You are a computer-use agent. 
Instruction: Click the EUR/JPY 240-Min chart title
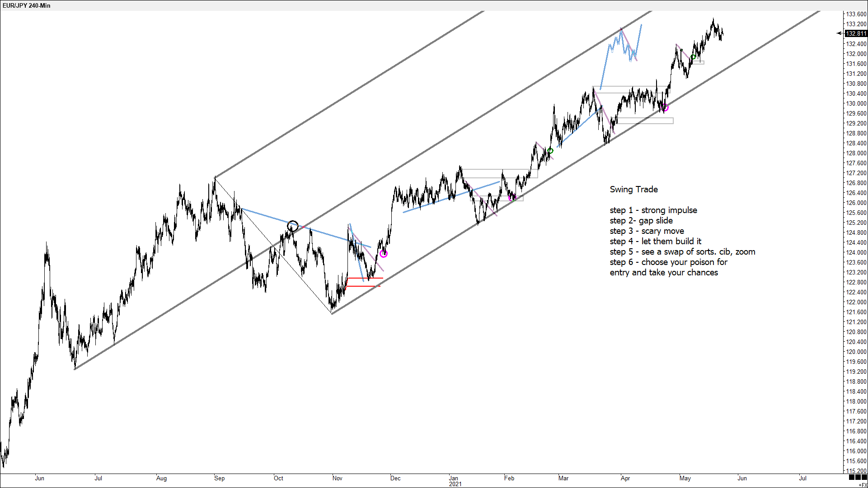click(27, 5)
